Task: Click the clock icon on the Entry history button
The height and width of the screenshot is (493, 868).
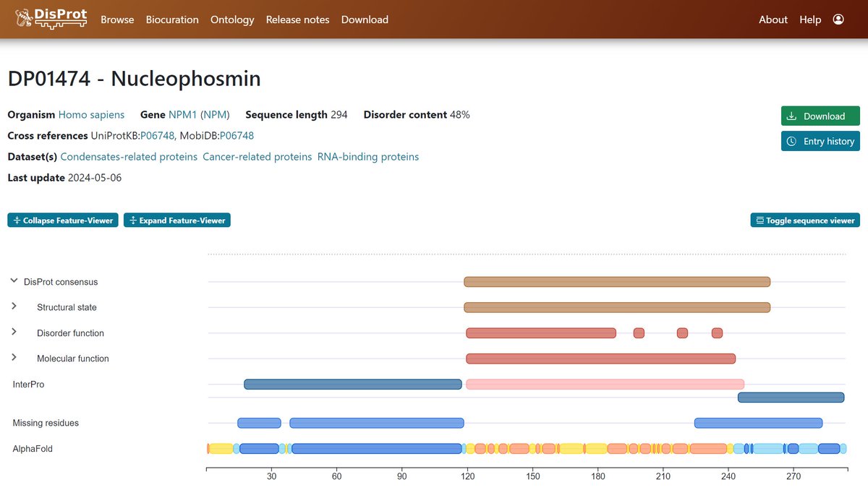Action: coord(792,141)
